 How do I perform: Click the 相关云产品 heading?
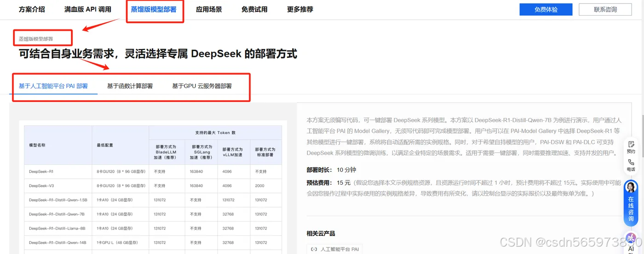tap(321, 233)
